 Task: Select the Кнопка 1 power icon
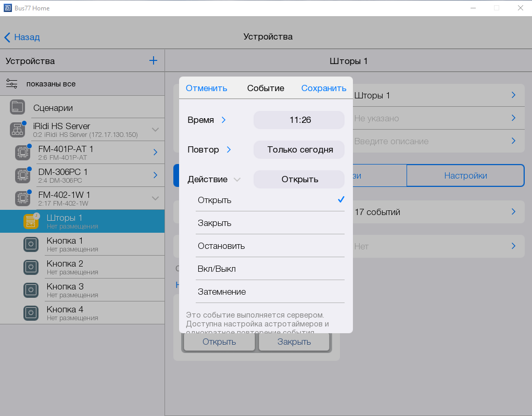[31, 244]
